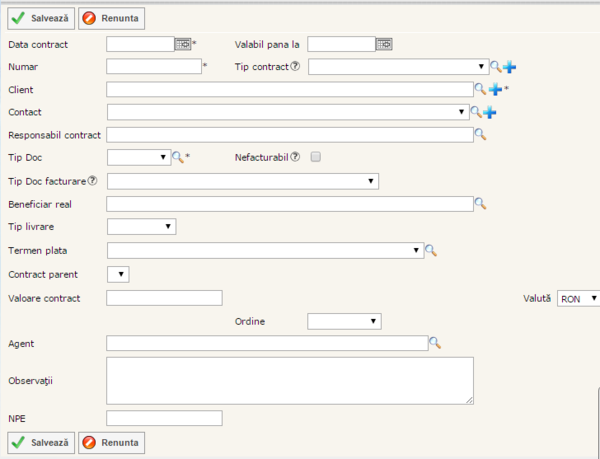
Task: Expand the Tip contract dropdown
Action: click(x=398, y=67)
